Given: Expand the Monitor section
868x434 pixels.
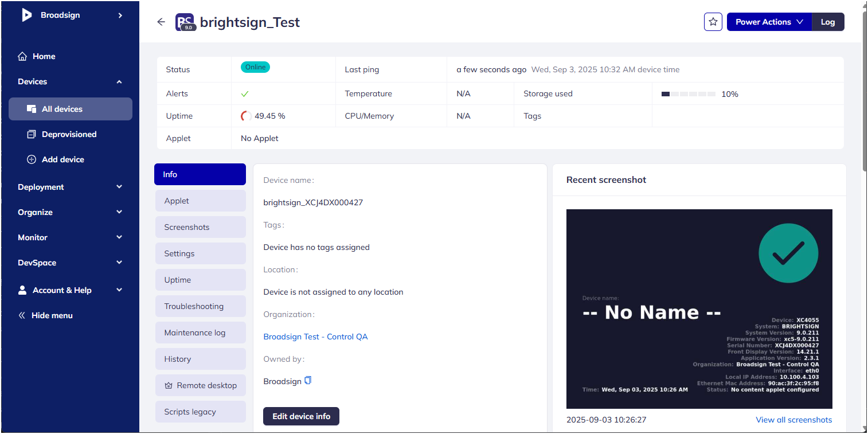Looking at the screenshot, I should tap(71, 237).
